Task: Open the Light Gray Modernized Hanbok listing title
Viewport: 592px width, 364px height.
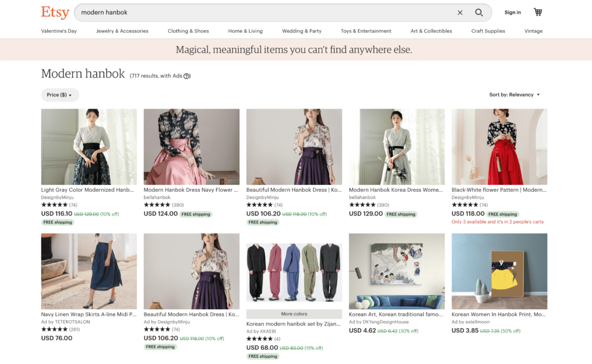Action: 88,190
